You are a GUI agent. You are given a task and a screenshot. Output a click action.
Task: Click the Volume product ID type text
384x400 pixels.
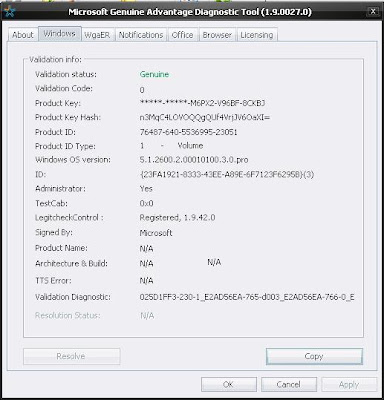click(190, 146)
